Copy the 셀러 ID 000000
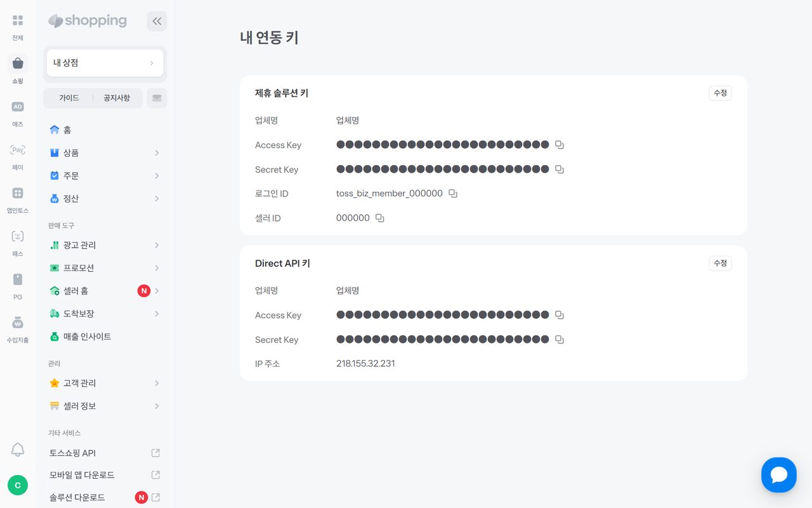Screen dimensions: 812x508 pos(380,218)
